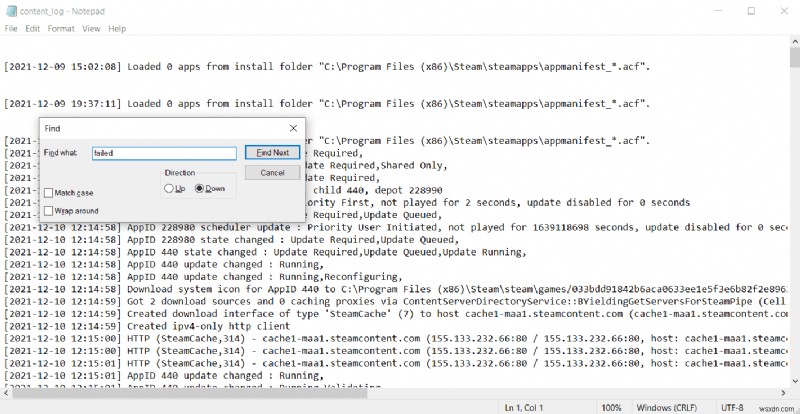800x414 pixels.
Task: Click the Download system icon log line
Action: (395, 289)
